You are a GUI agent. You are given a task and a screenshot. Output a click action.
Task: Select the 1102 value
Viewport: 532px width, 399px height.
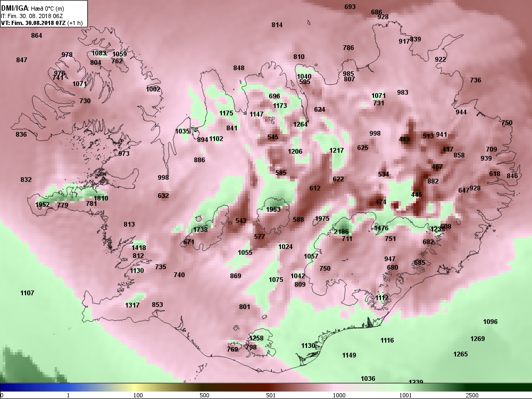(216, 139)
